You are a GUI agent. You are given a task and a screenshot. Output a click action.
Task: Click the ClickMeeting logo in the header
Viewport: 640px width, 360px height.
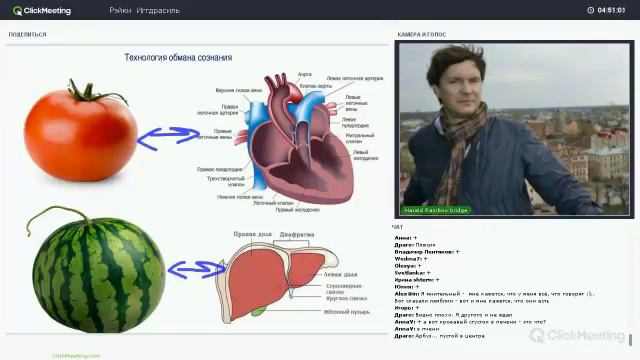pyautogui.click(x=42, y=11)
